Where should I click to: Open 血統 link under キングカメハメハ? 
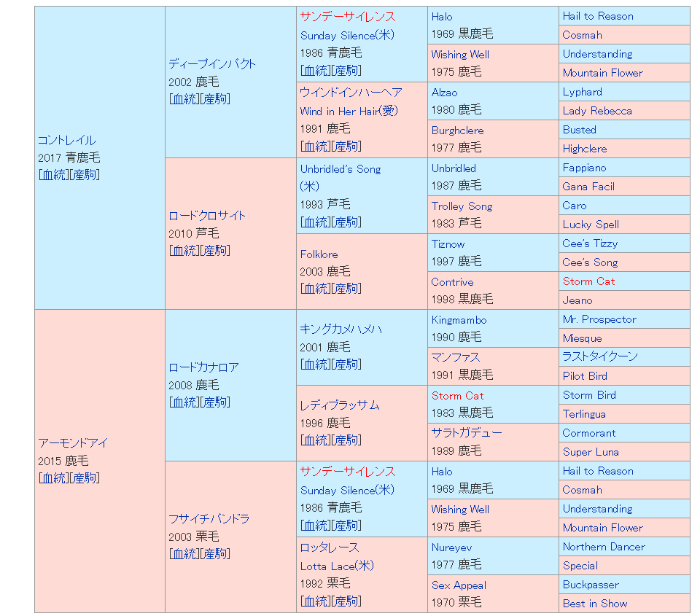316,364
